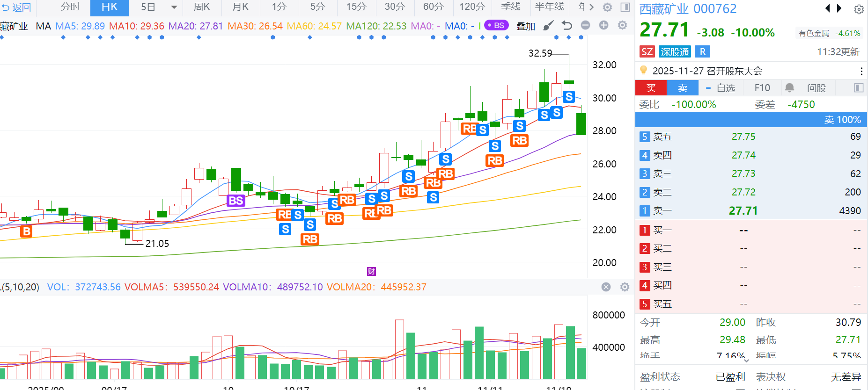
Task: Select 60分 period tab
Action: pyautogui.click(x=433, y=7)
